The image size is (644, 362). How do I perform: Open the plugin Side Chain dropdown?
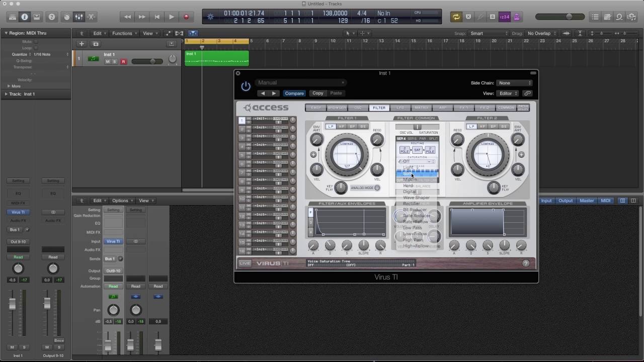tap(514, 83)
